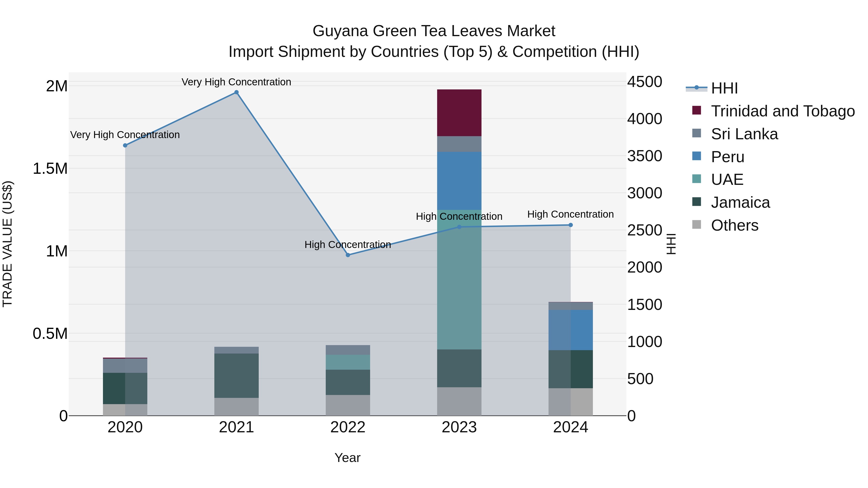Click the Trinidad and Tobago maroon swatch
The image size is (868, 488).
click(697, 110)
